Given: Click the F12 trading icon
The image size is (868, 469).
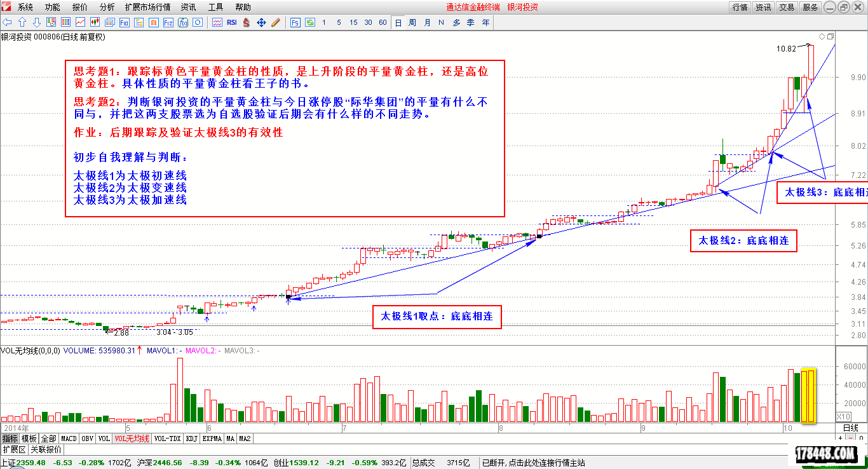Looking at the screenshot, I should click(x=168, y=22).
